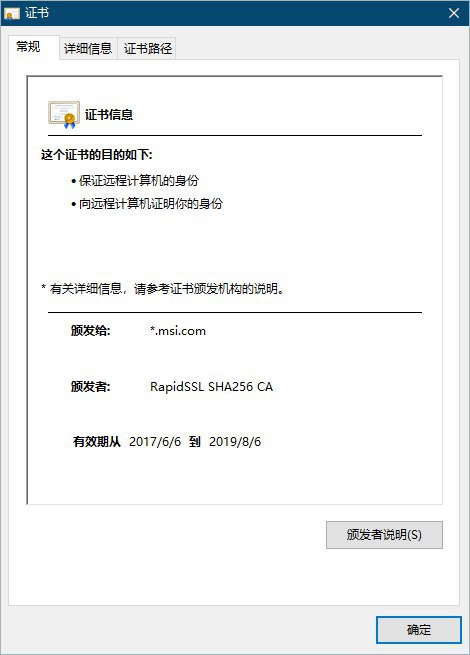Click the issuer name RapidSSL SHA256 CA
Viewport: 470px width, 655px height.
click(211, 386)
